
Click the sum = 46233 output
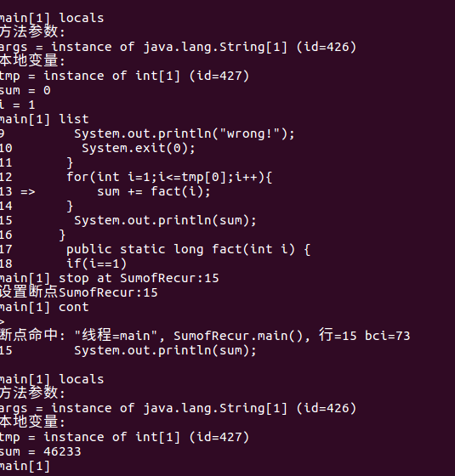pyautogui.click(x=41, y=451)
